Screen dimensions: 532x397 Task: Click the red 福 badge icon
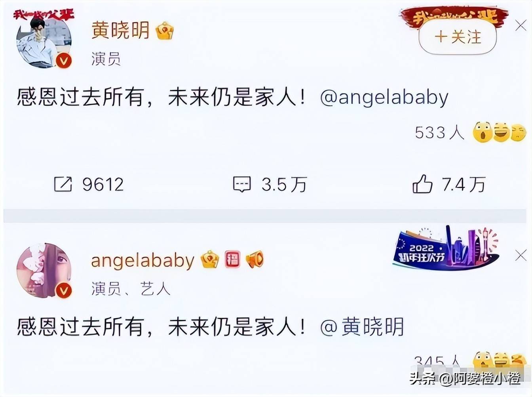[x=233, y=260]
